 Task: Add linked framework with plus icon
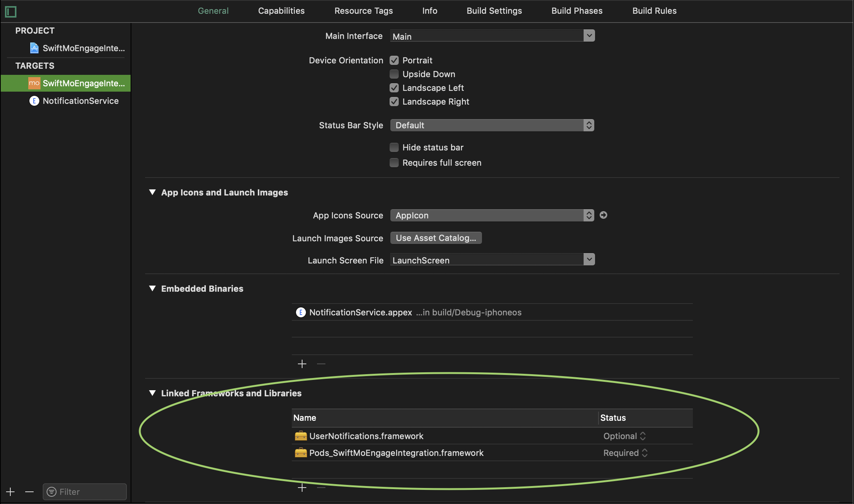click(302, 488)
